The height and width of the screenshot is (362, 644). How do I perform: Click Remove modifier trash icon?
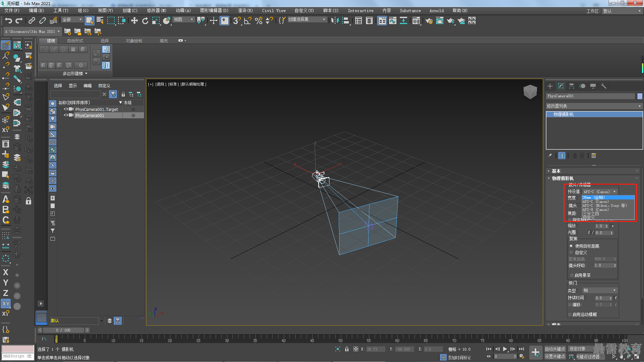click(x=582, y=156)
